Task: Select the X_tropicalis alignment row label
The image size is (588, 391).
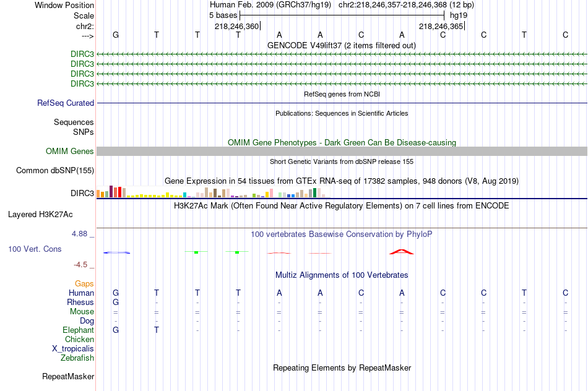Action: tap(73, 349)
